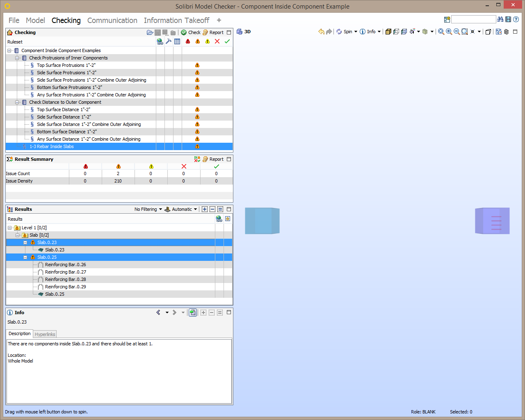Maximize the 3D view panel
This screenshot has width=525, height=420.
click(x=516, y=32)
